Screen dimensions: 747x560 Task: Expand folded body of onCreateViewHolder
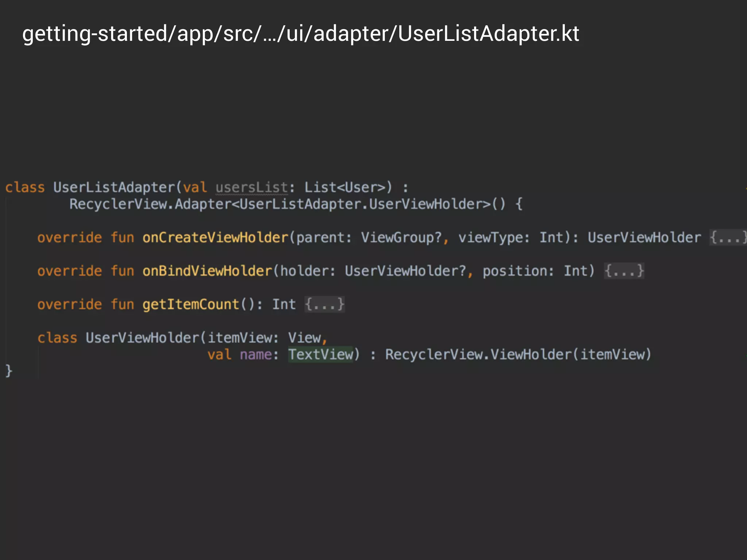click(x=728, y=237)
